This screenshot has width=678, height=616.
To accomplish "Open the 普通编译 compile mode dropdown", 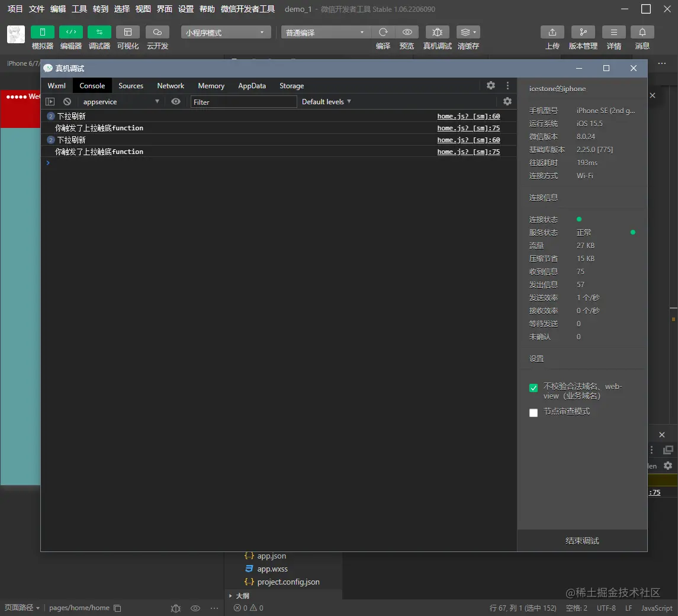I will (326, 33).
